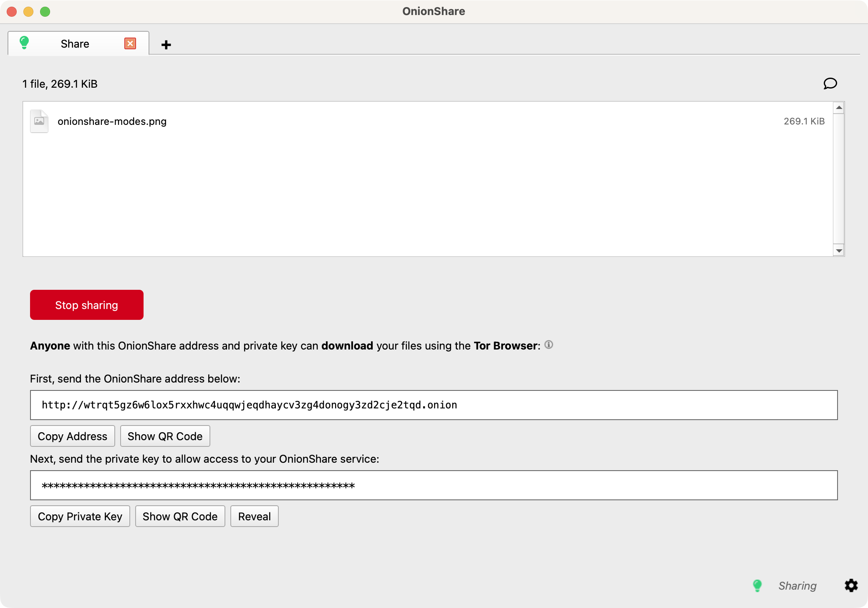Show QR Code for the private key
This screenshot has width=868, height=608.
pos(180,516)
